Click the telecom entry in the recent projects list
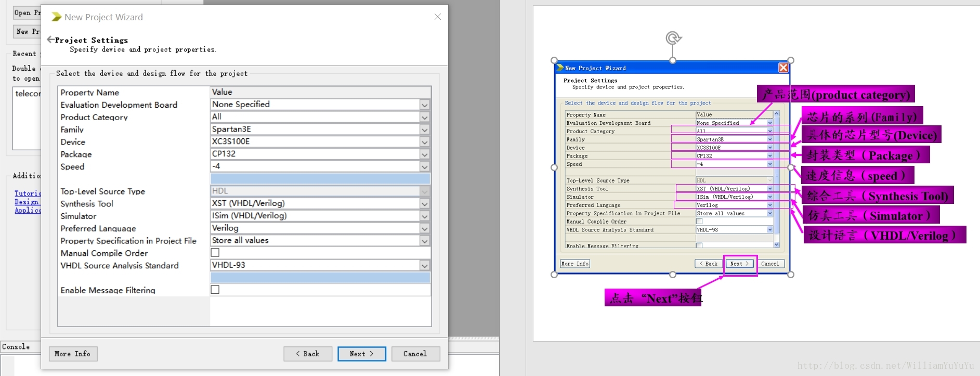Viewport: 980px width, 376px height. (28, 94)
